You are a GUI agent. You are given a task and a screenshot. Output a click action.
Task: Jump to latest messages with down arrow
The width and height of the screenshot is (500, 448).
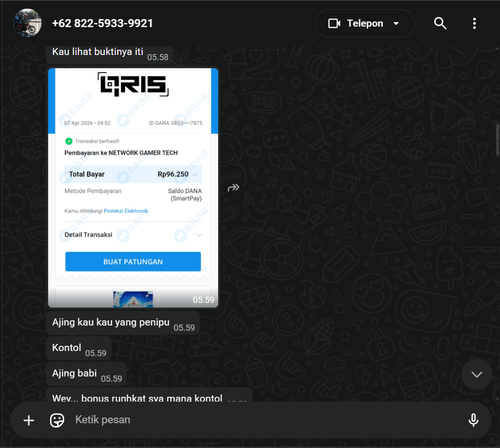coord(477,374)
